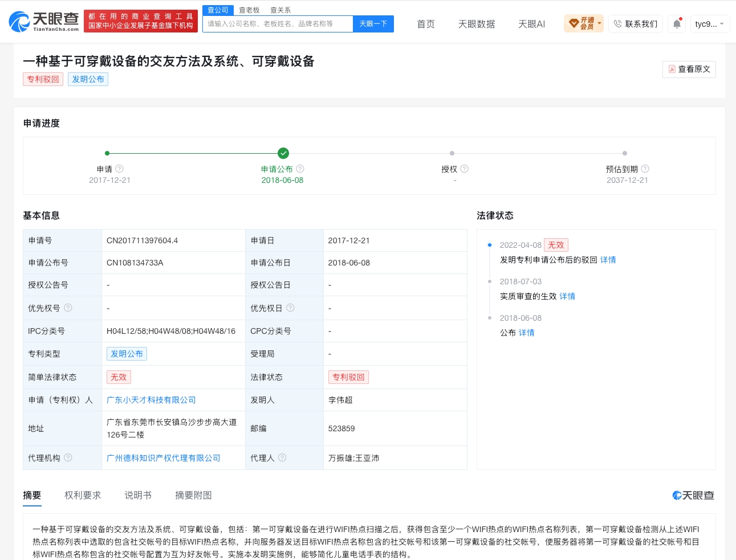
Task: Click the 专利驳回 tag in 法律状态 row
Action: tap(349, 377)
